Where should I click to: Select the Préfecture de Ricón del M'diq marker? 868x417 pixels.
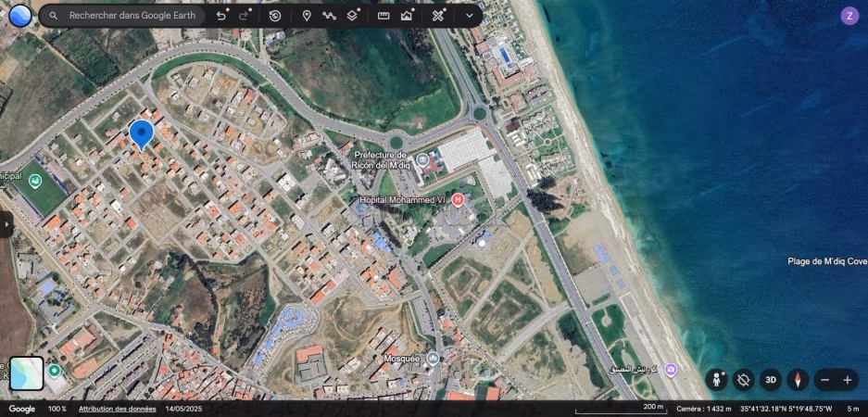(x=423, y=160)
